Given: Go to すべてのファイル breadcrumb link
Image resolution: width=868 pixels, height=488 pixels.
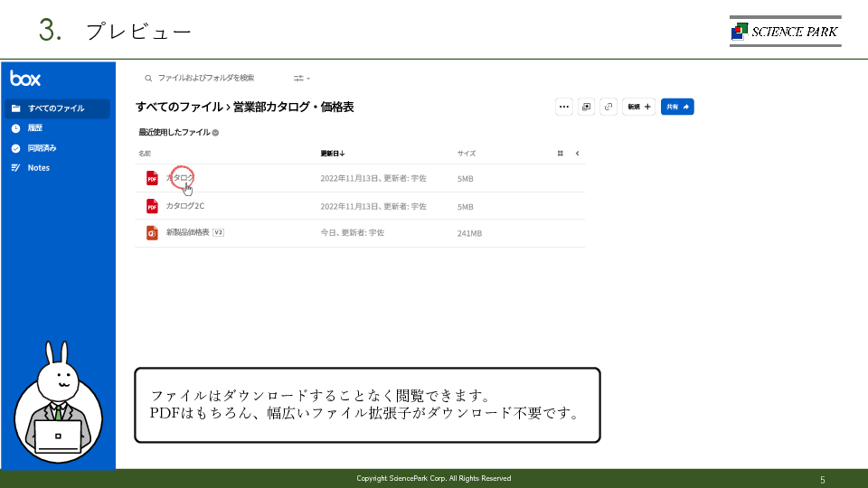Looking at the screenshot, I should pos(178,107).
